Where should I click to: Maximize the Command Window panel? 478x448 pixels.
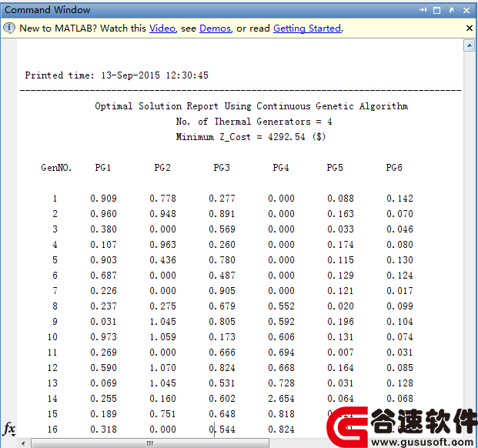(436, 10)
